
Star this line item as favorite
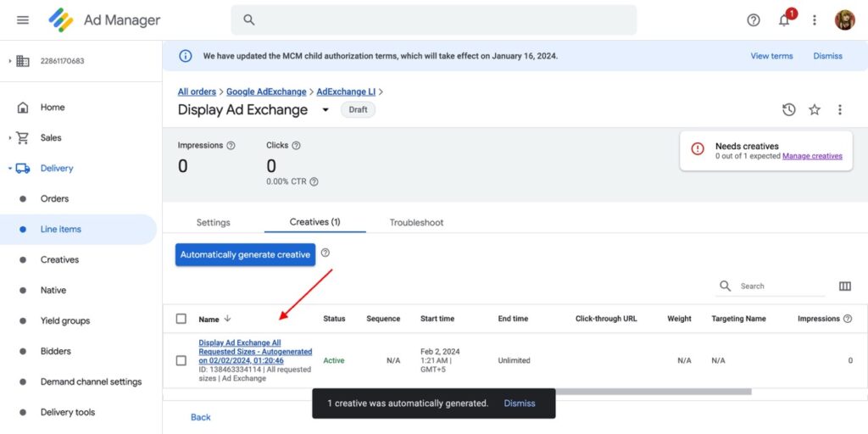pyautogui.click(x=815, y=109)
